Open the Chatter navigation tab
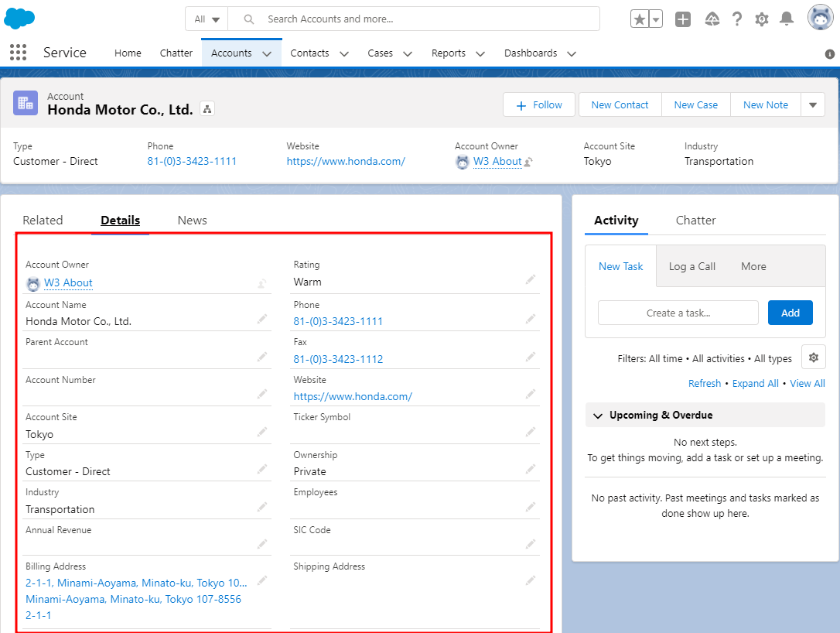The width and height of the screenshot is (840, 633). (x=176, y=53)
